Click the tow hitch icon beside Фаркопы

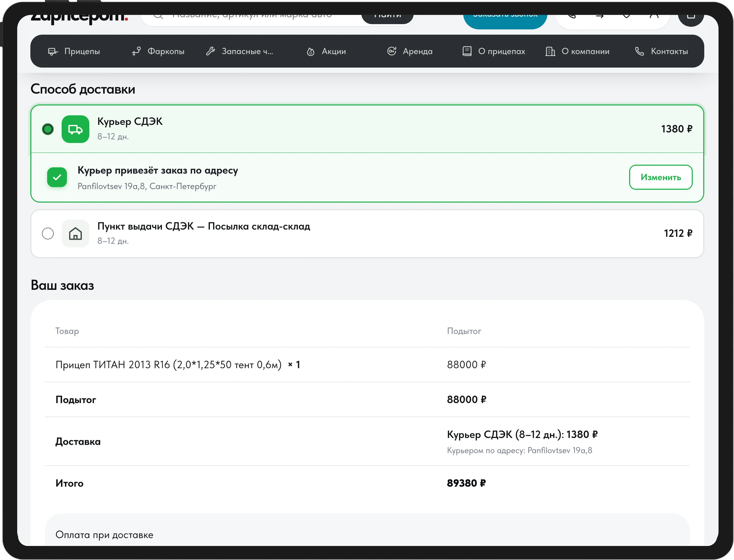[136, 51]
